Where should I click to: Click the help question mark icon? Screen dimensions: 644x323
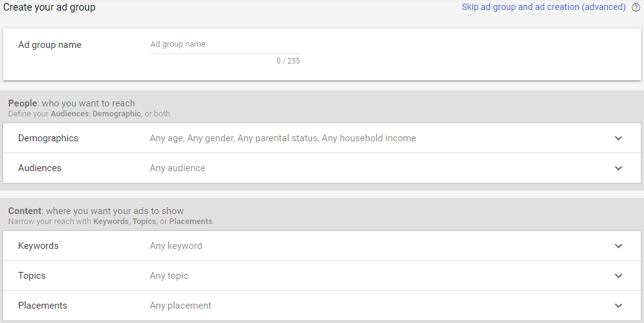[x=636, y=8]
